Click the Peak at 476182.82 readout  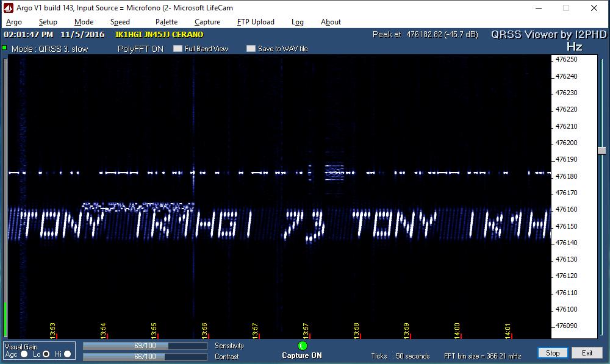425,34
